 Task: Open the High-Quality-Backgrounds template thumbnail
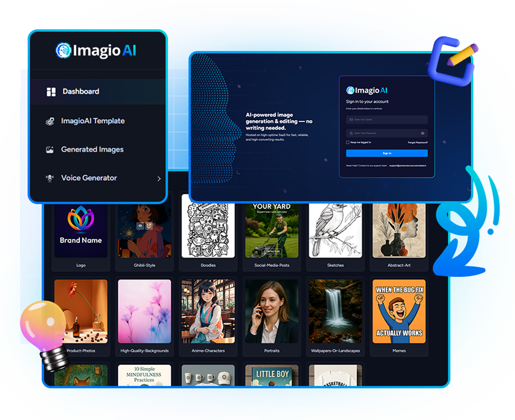coord(145,311)
